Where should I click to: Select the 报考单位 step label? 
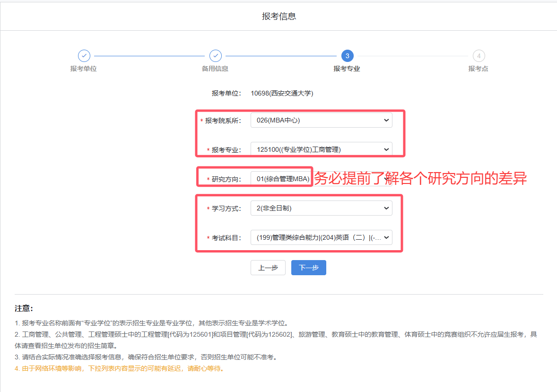[x=84, y=69]
